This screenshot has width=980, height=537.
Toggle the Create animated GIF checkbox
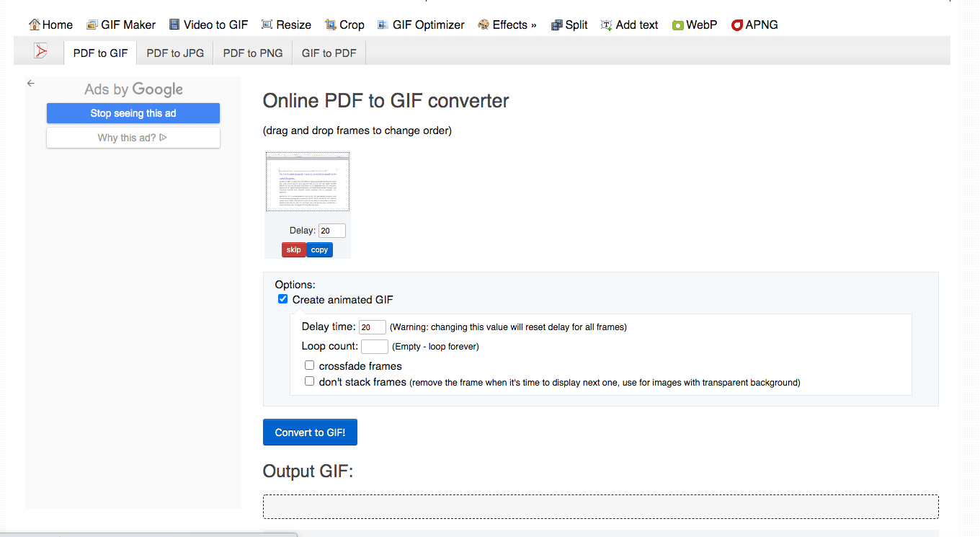tap(282, 299)
